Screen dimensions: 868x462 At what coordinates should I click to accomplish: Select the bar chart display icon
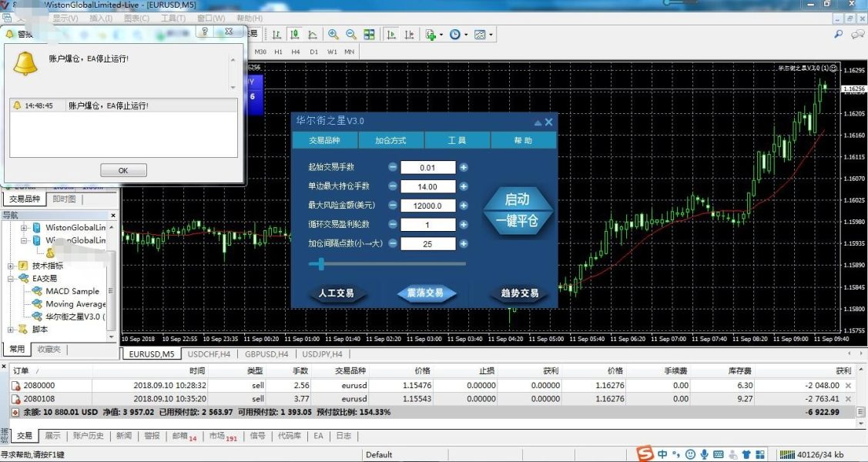[276, 35]
